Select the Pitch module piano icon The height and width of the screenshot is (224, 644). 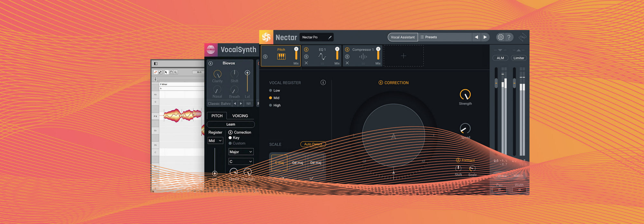click(x=281, y=56)
